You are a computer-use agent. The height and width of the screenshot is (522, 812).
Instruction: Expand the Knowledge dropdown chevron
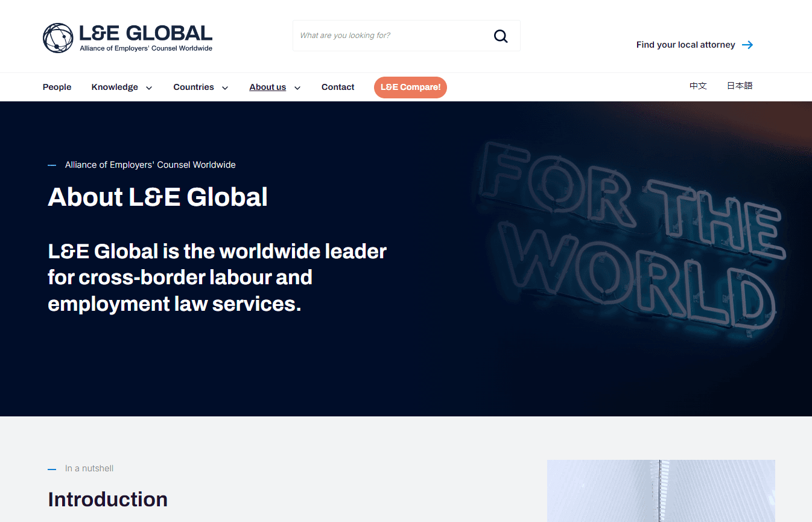[149, 88]
